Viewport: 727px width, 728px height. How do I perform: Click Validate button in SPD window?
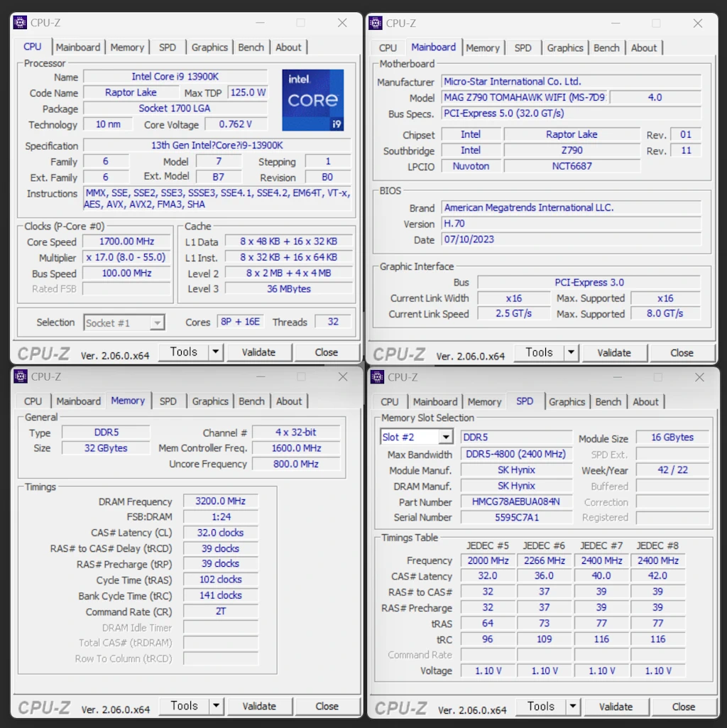point(616,707)
